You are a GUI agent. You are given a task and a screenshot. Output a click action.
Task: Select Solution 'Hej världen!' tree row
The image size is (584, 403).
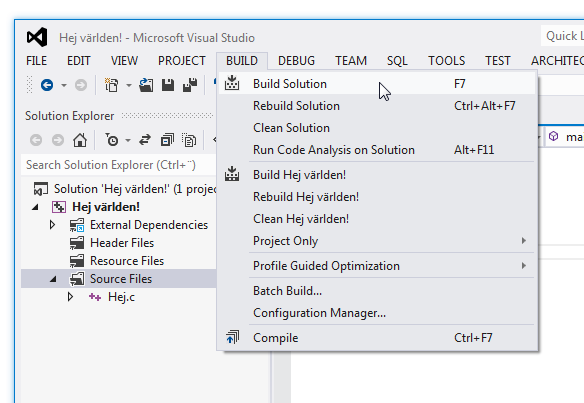pos(118,189)
